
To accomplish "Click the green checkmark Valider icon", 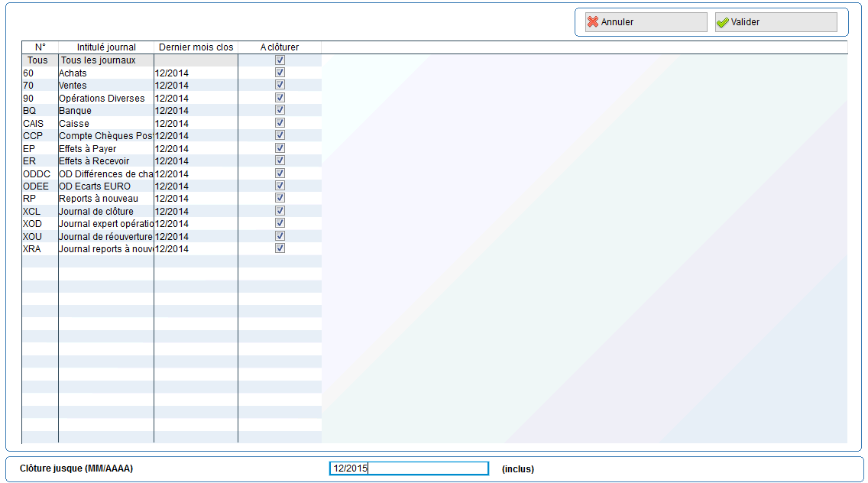I will coord(722,22).
